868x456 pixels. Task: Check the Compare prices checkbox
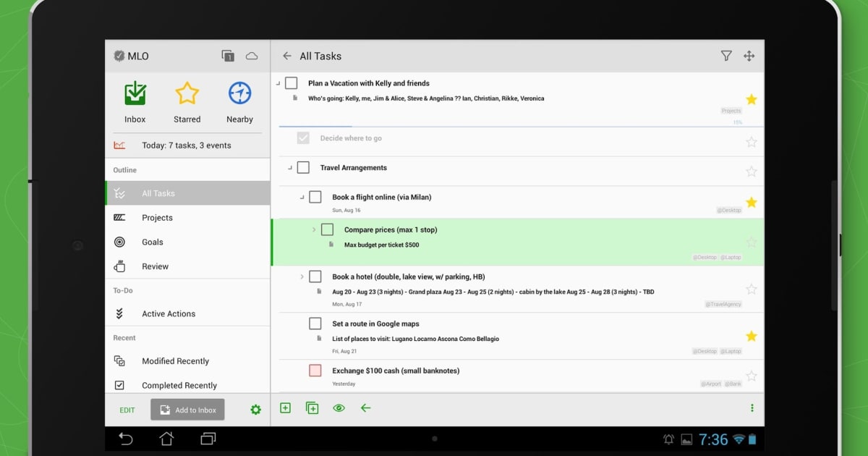[x=327, y=229]
